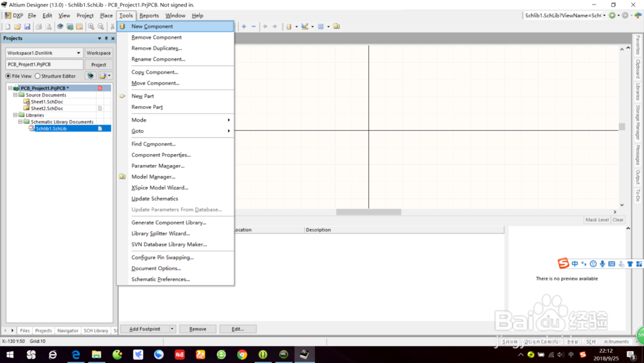Click Sogou microphone voice input icon
Screen dimensions: 644x363
pyautogui.click(x=602, y=264)
